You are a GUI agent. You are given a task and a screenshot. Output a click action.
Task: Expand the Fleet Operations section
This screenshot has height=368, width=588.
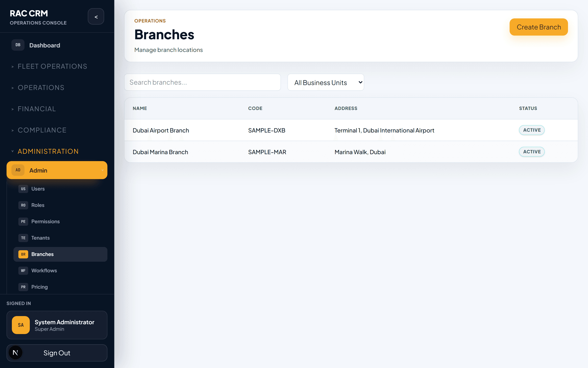pyautogui.click(x=49, y=66)
